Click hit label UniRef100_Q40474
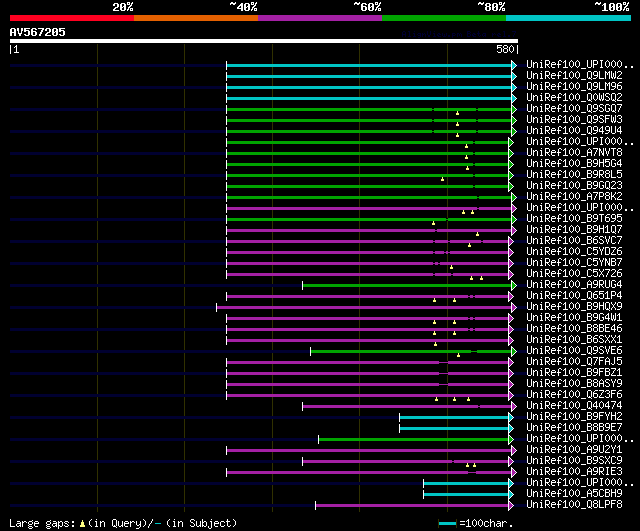The image size is (640, 531). 574,406
